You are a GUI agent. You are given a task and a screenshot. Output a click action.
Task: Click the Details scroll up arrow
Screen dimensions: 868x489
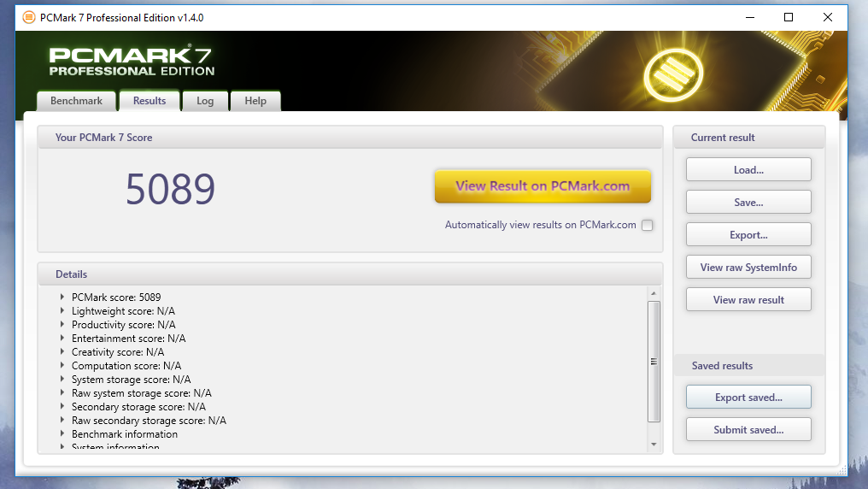(654, 293)
